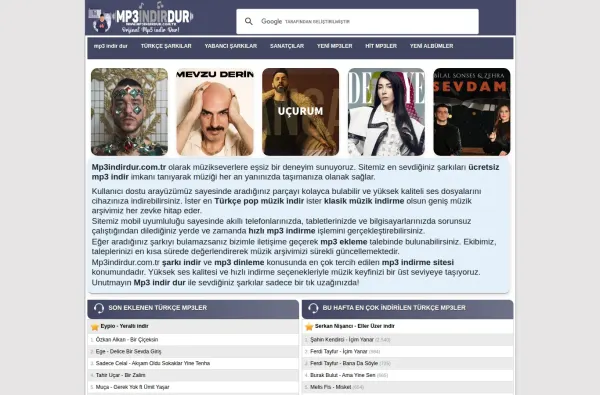Open 'Muça - Derek Yok ft Ümit Yaşar'

132,387
